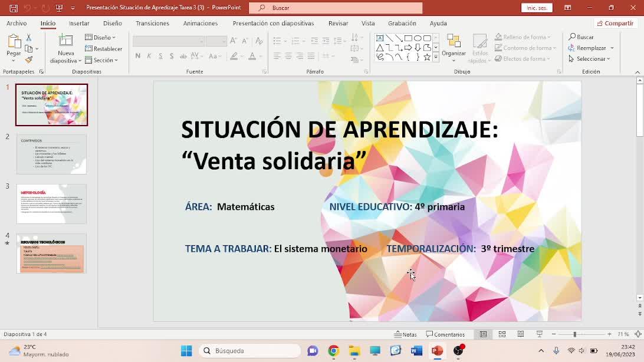Viewport: 644px width, 362px height.
Task: Start slideshow from status bar icon
Action: coord(539,334)
